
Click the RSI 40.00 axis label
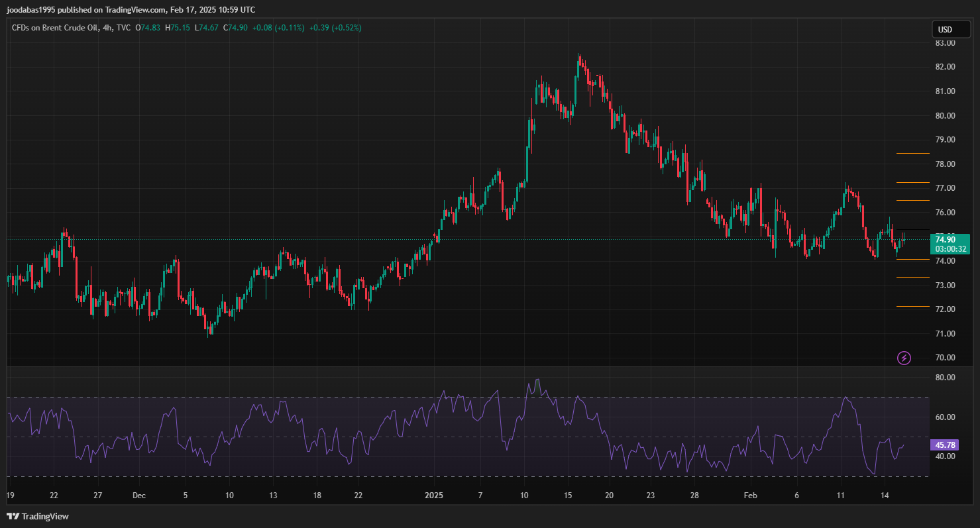click(x=945, y=456)
